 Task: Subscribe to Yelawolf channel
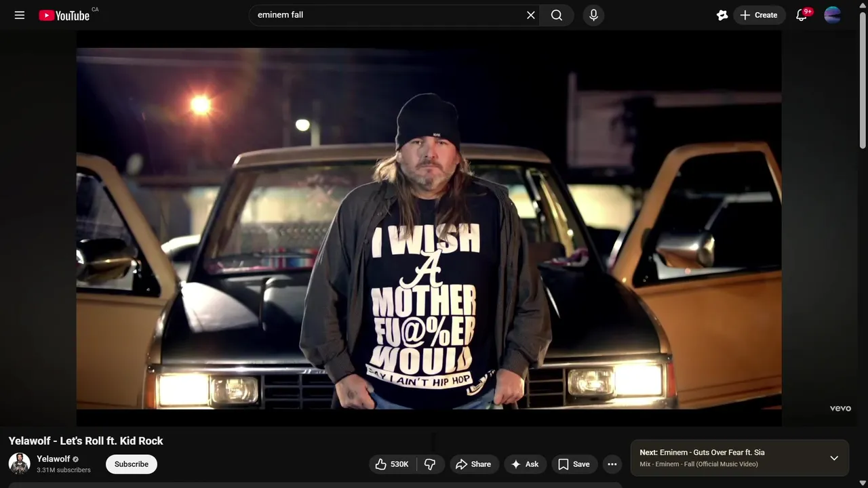(x=132, y=464)
